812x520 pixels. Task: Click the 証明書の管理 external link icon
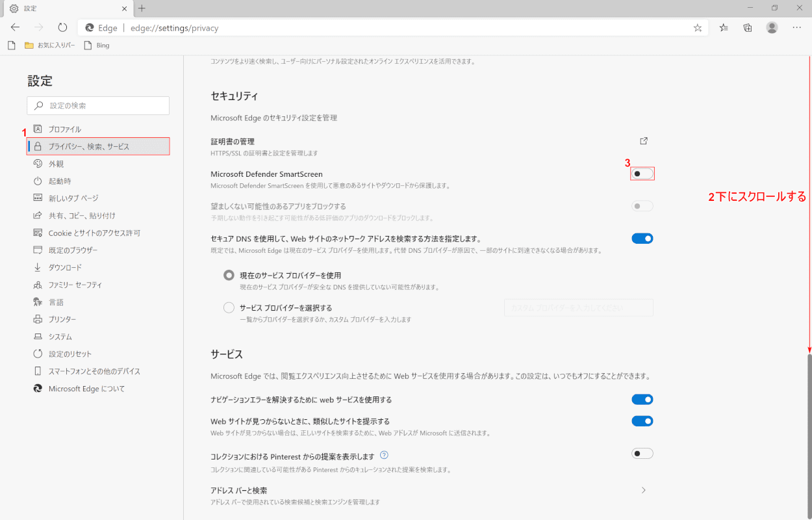[644, 141]
